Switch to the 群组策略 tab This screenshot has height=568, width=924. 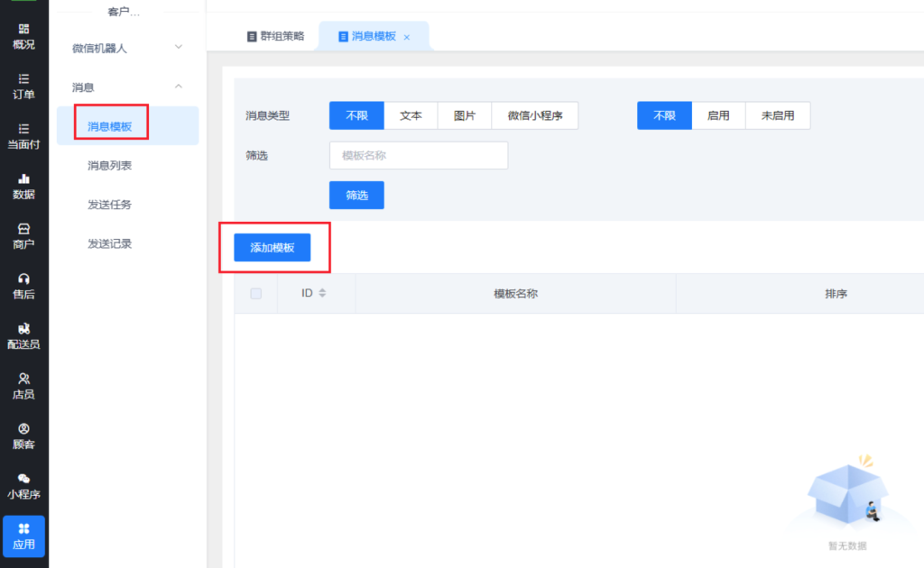click(x=275, y=36)
